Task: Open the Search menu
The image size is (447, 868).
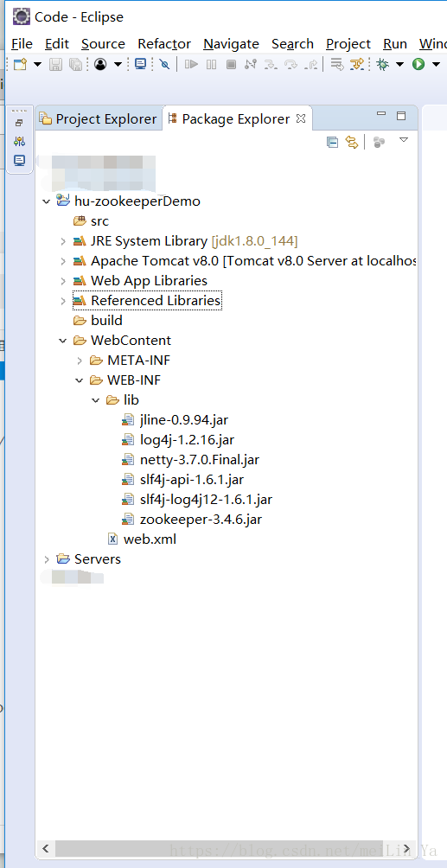Action: click(292, 44)
